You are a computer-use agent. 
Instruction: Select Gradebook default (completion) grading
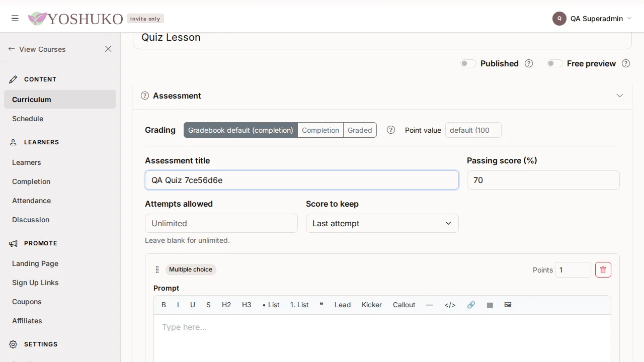[x=240, y=130]
